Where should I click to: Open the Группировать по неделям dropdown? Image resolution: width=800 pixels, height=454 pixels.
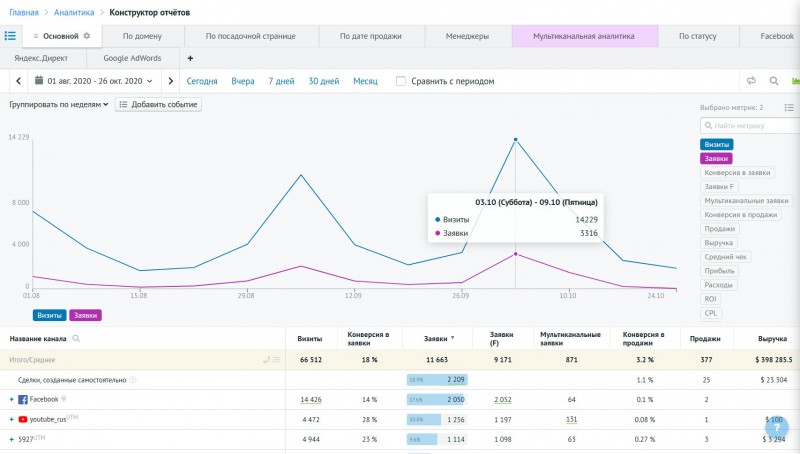(58, 104)
